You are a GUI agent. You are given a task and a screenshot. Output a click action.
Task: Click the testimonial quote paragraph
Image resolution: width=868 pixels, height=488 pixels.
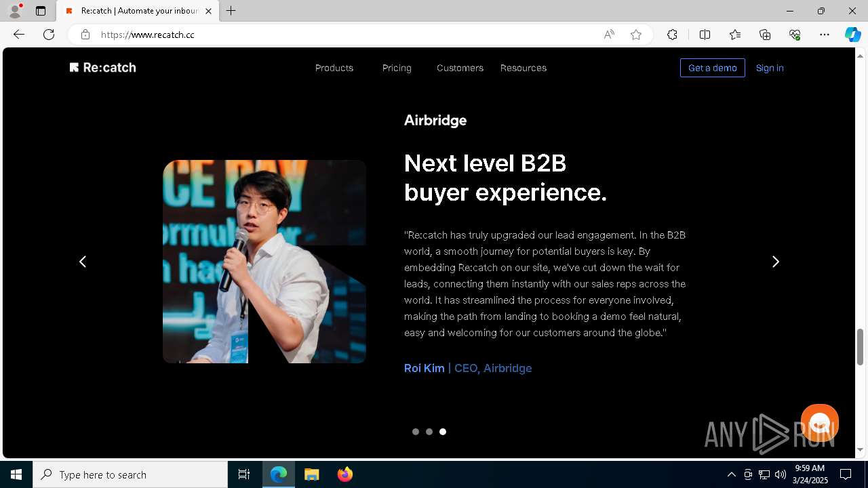pyautogui.click(x=545, y=283)
